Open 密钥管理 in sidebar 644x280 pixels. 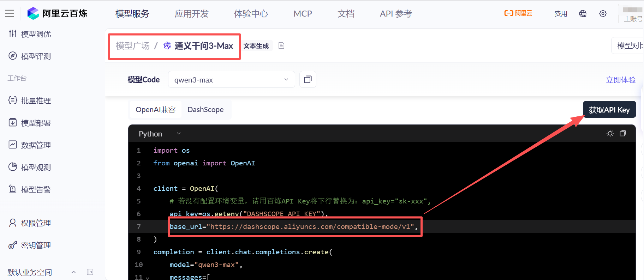pyautogui.click(x=36, y=245)
